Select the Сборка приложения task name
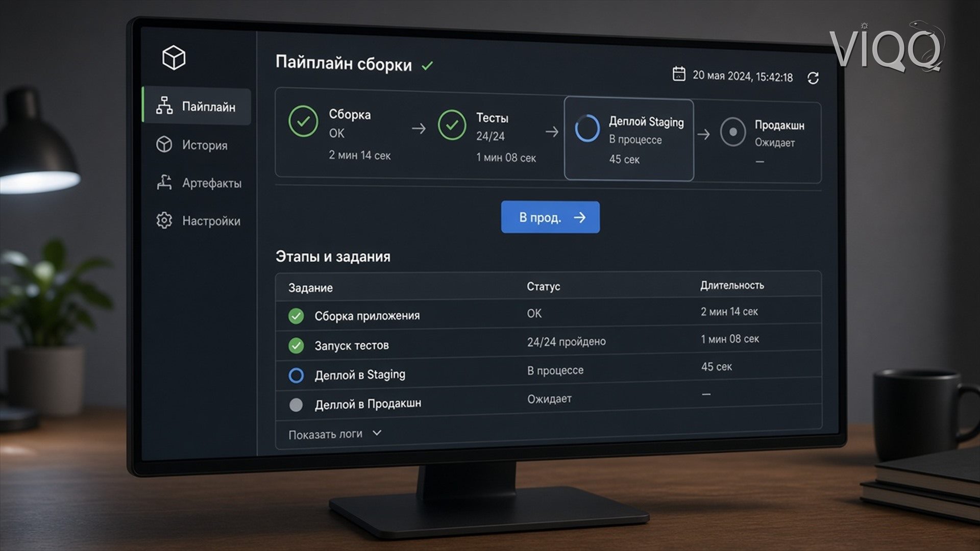 click(x=367, y=316)
